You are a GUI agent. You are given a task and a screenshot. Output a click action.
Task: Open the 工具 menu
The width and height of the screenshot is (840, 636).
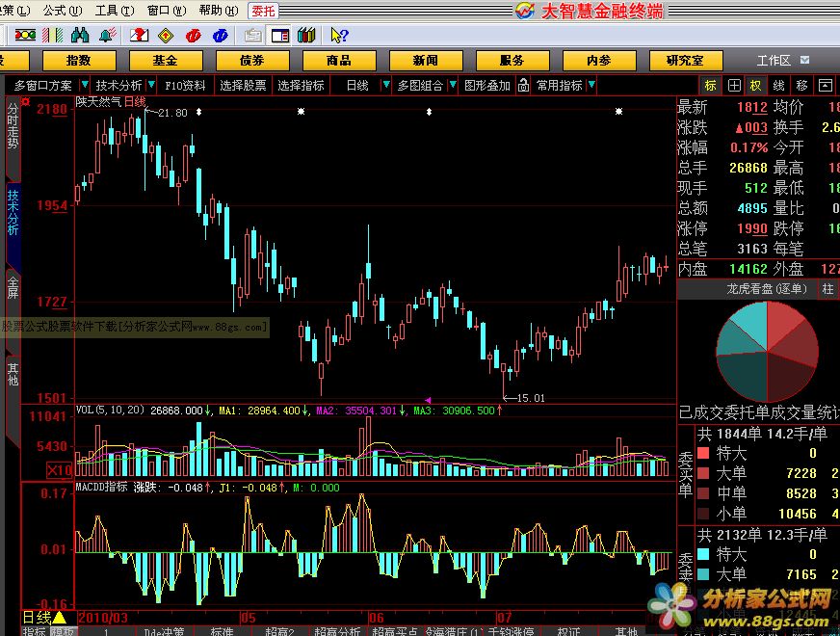(115, 11)
